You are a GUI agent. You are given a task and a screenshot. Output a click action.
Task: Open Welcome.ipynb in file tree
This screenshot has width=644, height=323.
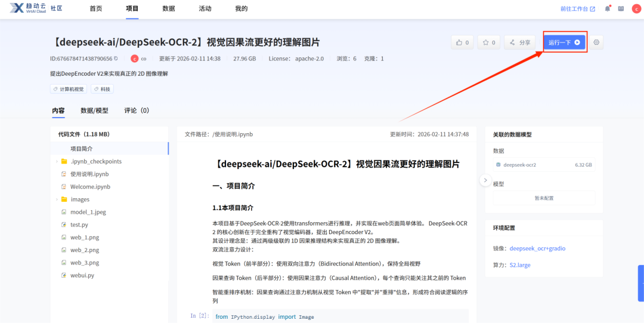click(91, 187)
